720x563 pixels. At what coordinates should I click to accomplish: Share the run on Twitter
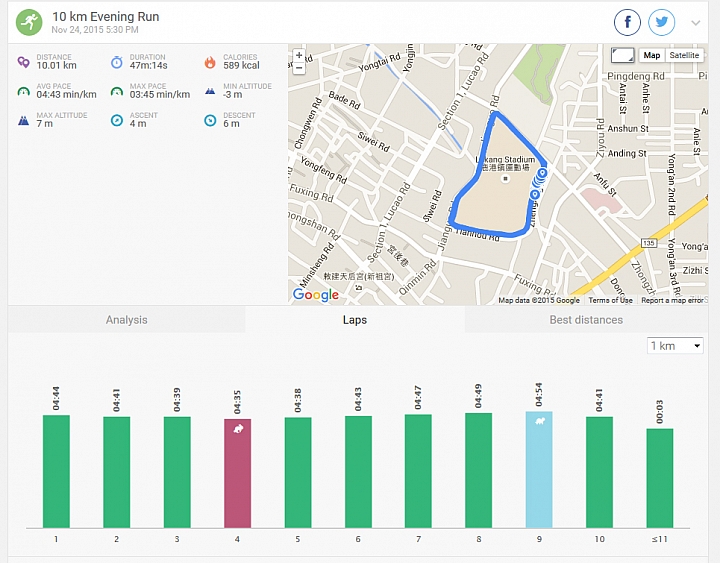[661, 22]
